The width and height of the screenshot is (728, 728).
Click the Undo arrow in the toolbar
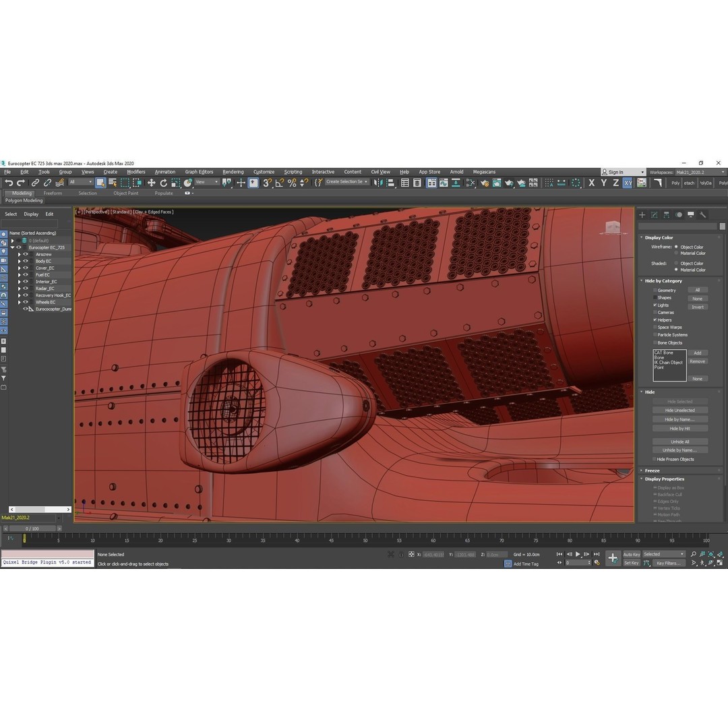9,183
